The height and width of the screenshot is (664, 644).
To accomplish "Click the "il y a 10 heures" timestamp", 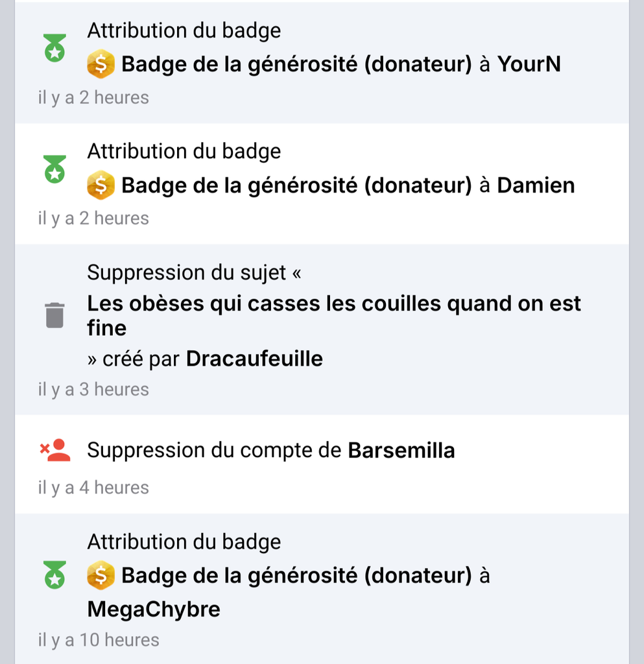I will pos(99,640).
